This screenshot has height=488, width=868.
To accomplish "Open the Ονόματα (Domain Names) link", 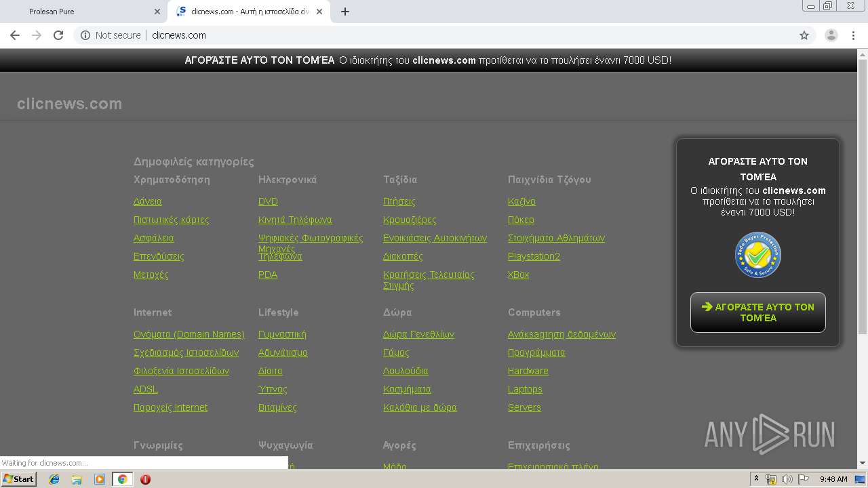I will pos(189,334).
